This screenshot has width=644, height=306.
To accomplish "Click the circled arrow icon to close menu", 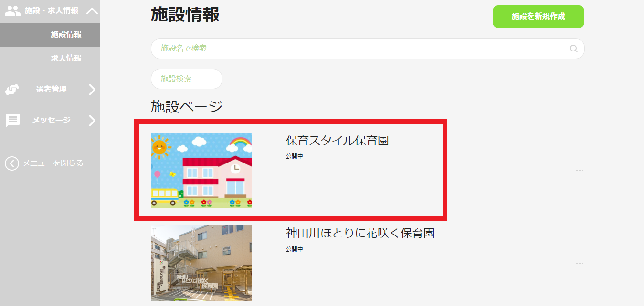I will point(12,163).
